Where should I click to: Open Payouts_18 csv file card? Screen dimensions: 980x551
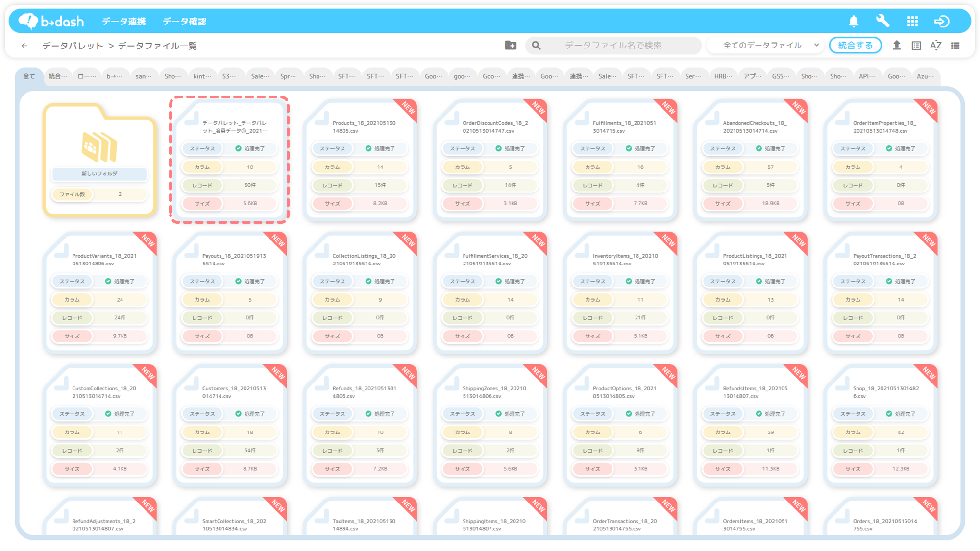(x=229, y=292)
